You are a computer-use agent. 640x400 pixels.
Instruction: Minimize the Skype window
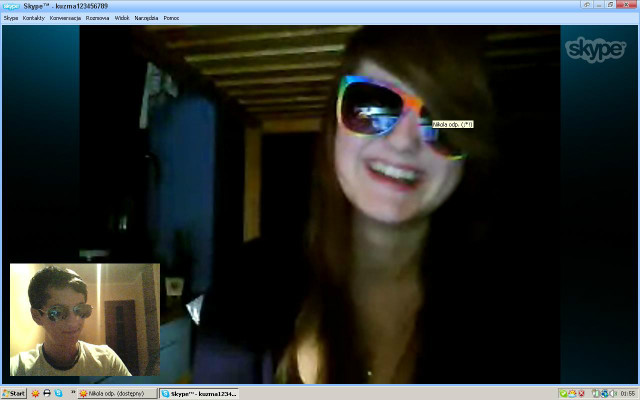[x=599, y=5]
